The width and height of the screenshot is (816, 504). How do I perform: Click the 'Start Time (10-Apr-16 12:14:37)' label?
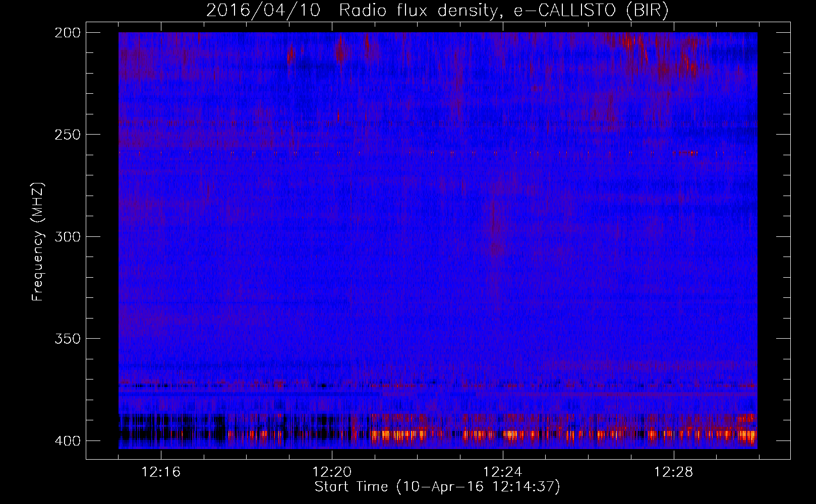[x=437, y=487]
